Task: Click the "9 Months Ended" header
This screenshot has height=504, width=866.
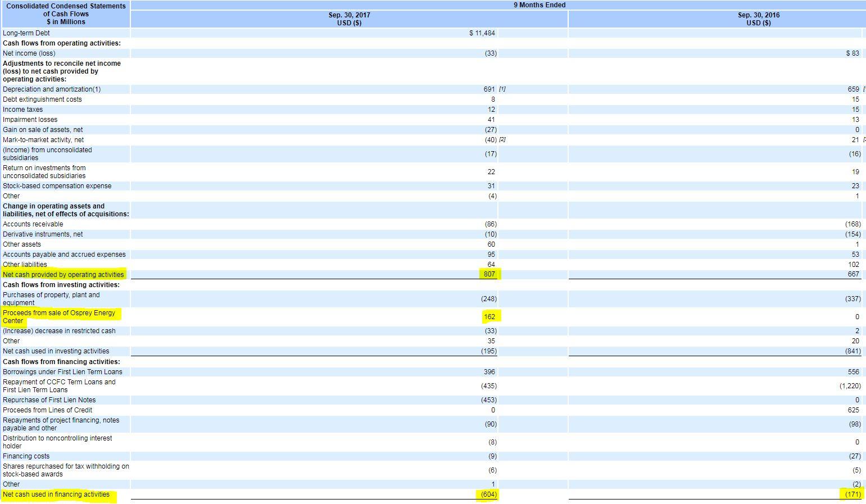Action: (x=539, y=5)
